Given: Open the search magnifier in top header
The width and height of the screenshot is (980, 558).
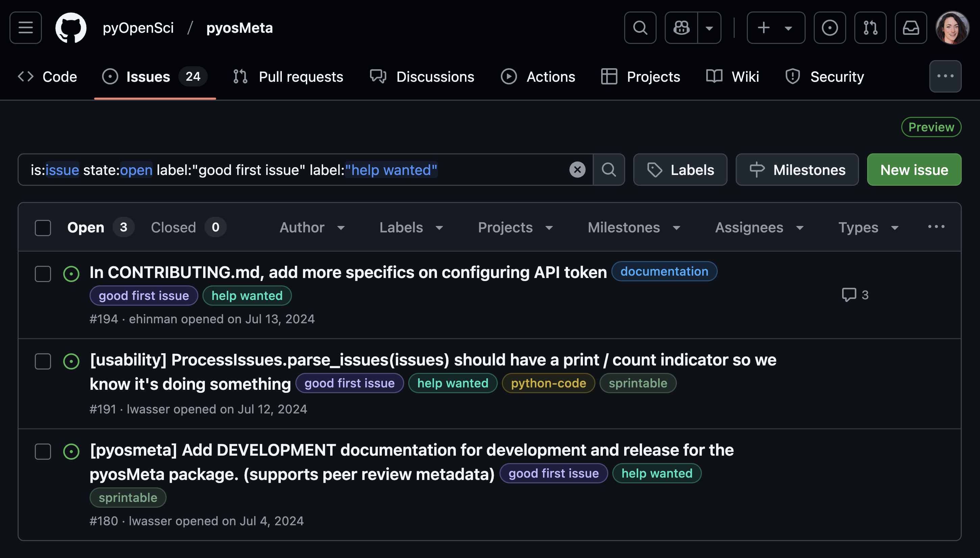Looking at the screenshot, I should point(640,28).
